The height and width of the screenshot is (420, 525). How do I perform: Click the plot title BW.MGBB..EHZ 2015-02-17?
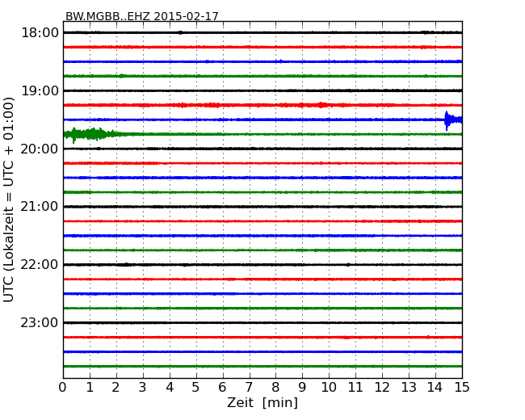tap(141, 16)
